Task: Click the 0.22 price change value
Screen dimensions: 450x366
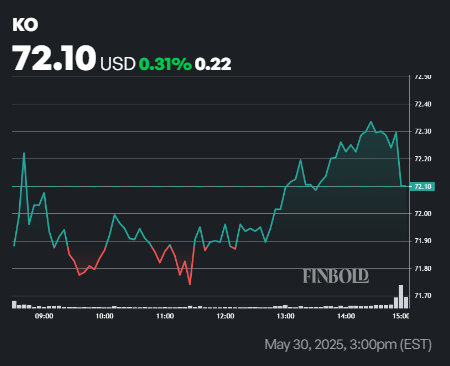Action: pyautogui.click(x=213, y=64)
